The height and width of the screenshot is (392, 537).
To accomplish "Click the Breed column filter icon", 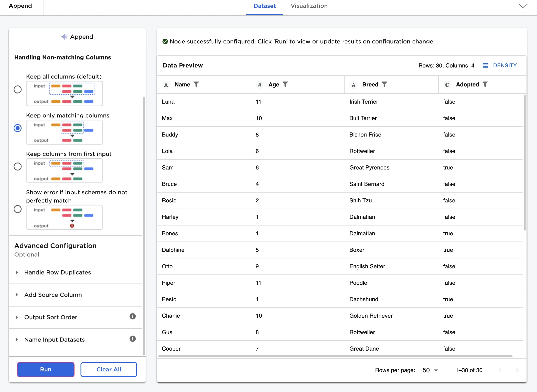I will [384, 84].
